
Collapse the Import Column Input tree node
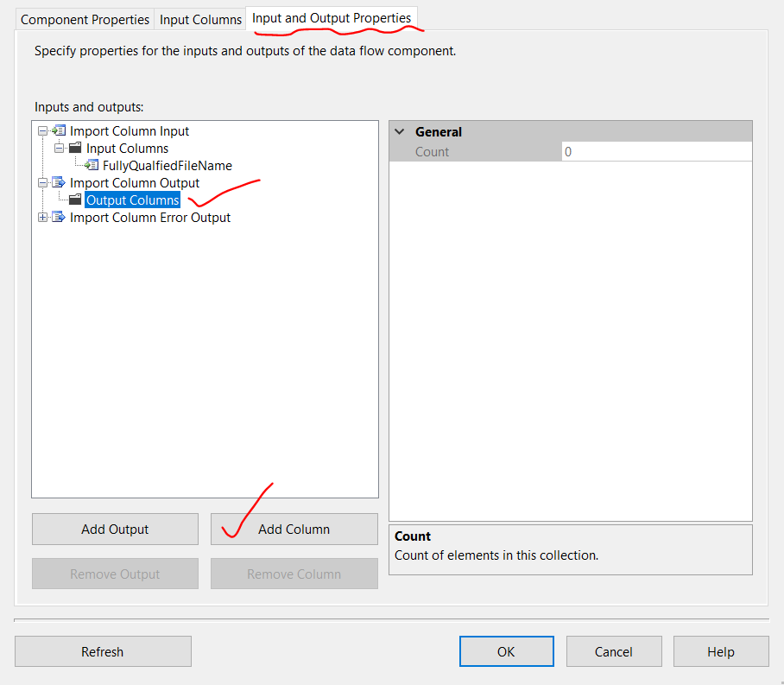click(x=41, y=130)
